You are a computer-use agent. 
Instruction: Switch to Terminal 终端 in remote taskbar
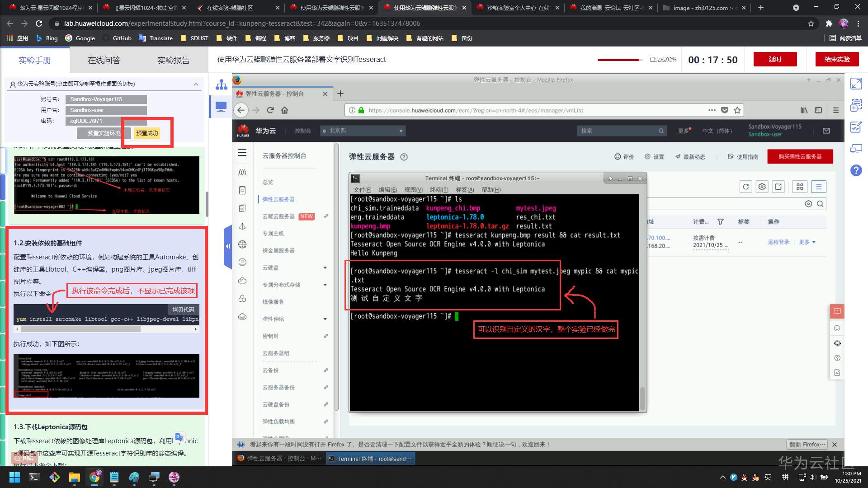(x=370, y=459)
